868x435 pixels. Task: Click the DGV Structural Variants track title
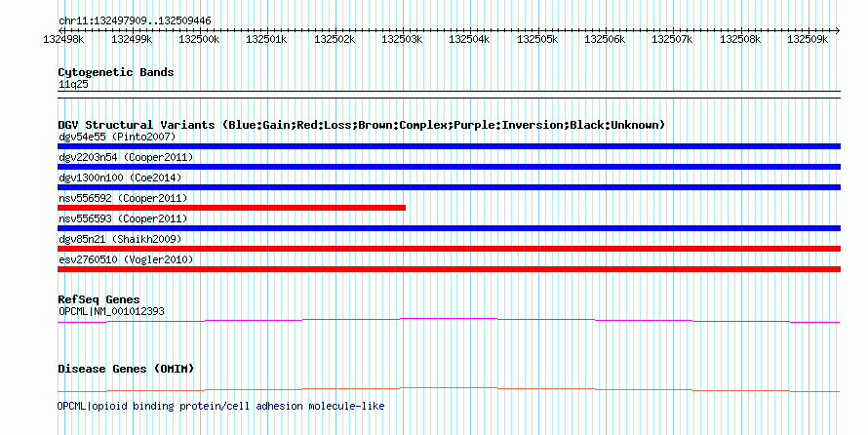coord(362,125)
